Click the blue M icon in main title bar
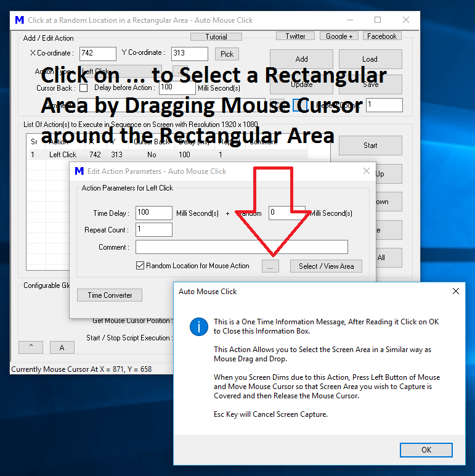475x476 pixels. point(20,20)
